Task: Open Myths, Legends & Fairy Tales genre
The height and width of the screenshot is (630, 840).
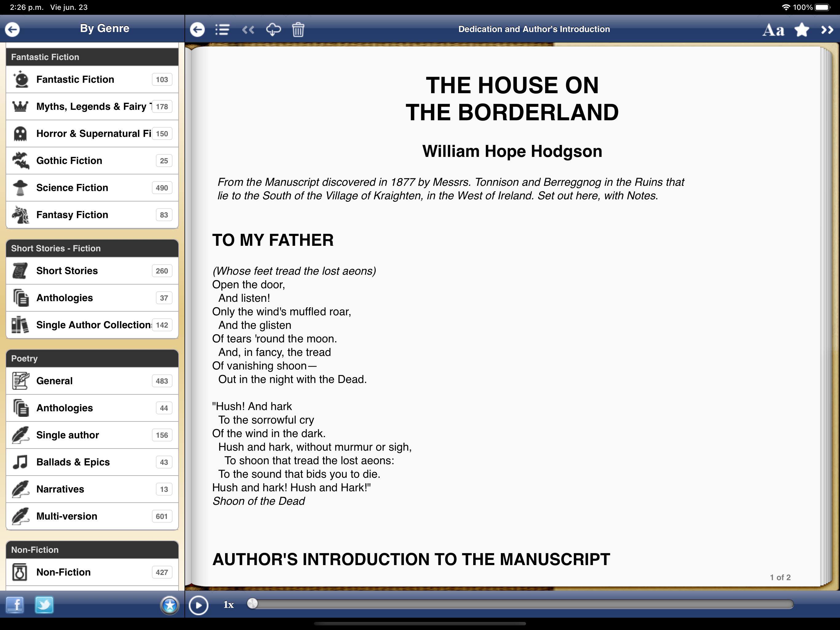Action: (92, 106)
